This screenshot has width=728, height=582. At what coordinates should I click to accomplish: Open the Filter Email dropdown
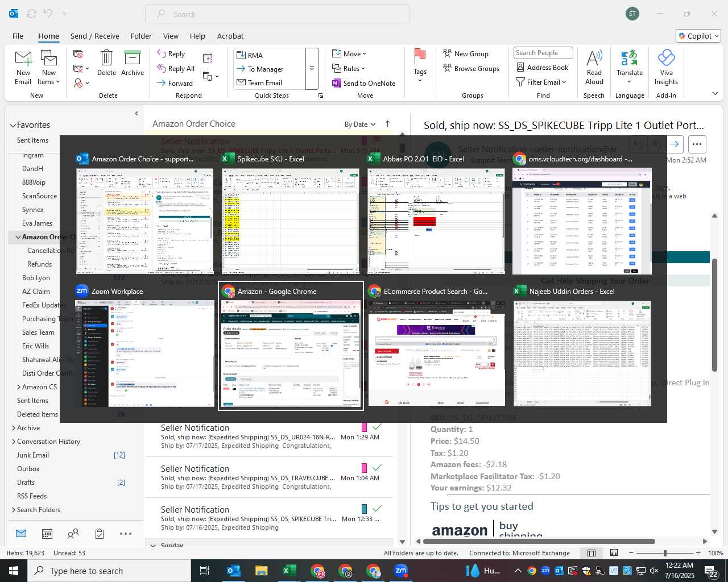tap(541, 82)
